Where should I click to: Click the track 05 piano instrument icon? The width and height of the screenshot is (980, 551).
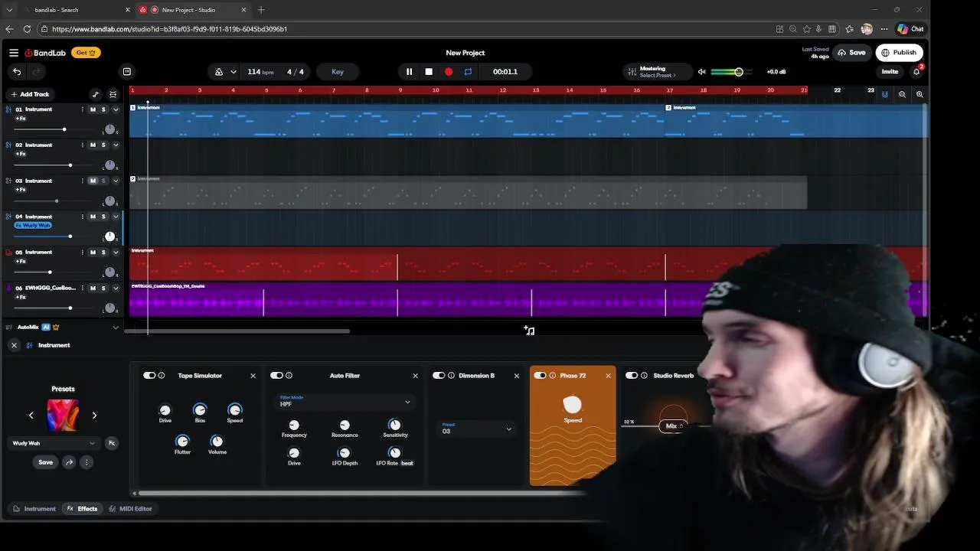(x=8, y=253)
